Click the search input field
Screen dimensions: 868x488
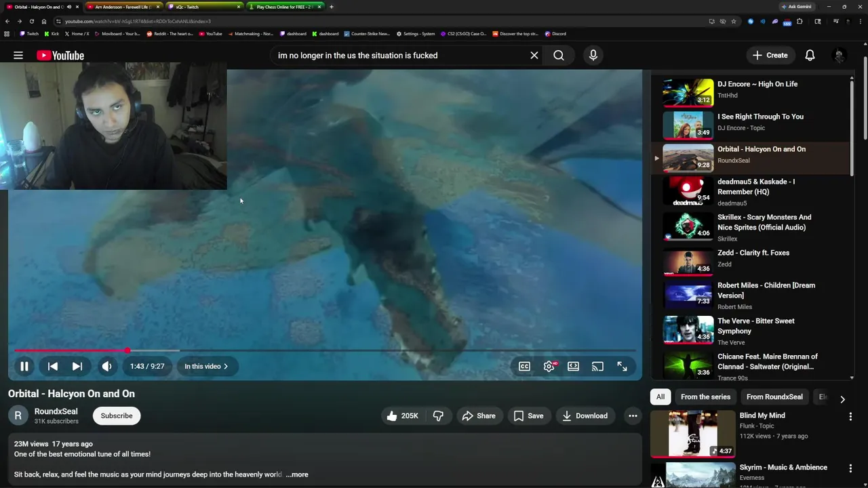400,56
